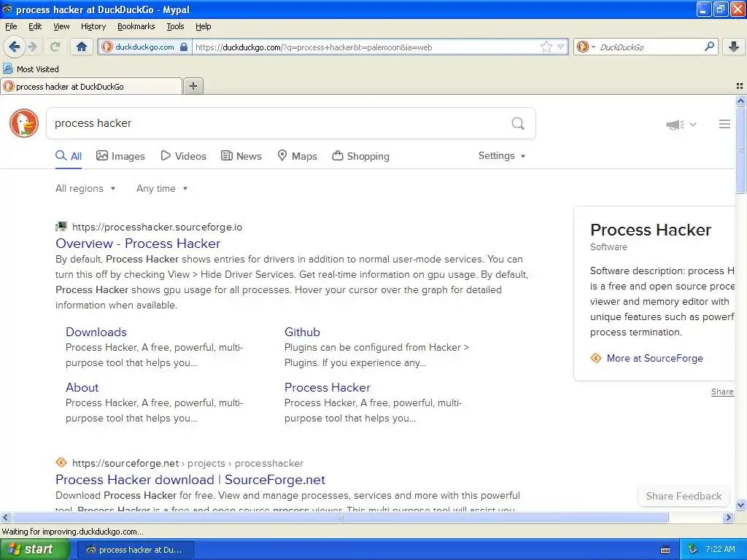Viewport: 747px width, 560px height.
Task: Click the browser address URL field
Action: (x=365, y=47)
